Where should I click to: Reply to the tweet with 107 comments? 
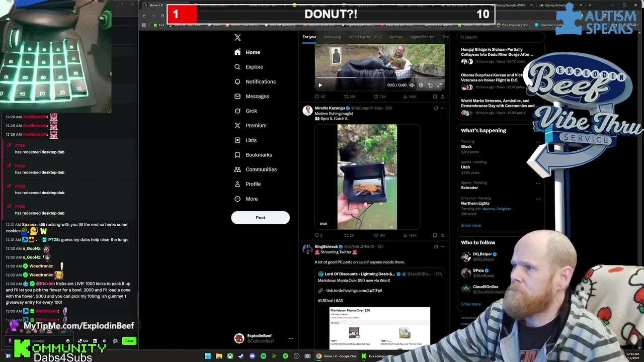(320, 97)
